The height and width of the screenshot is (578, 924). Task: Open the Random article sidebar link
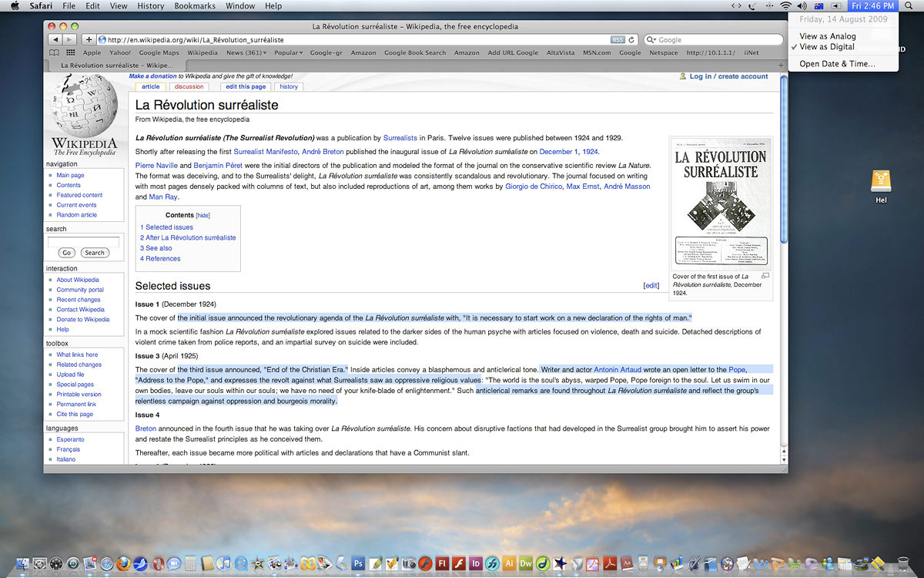[77, 215]
